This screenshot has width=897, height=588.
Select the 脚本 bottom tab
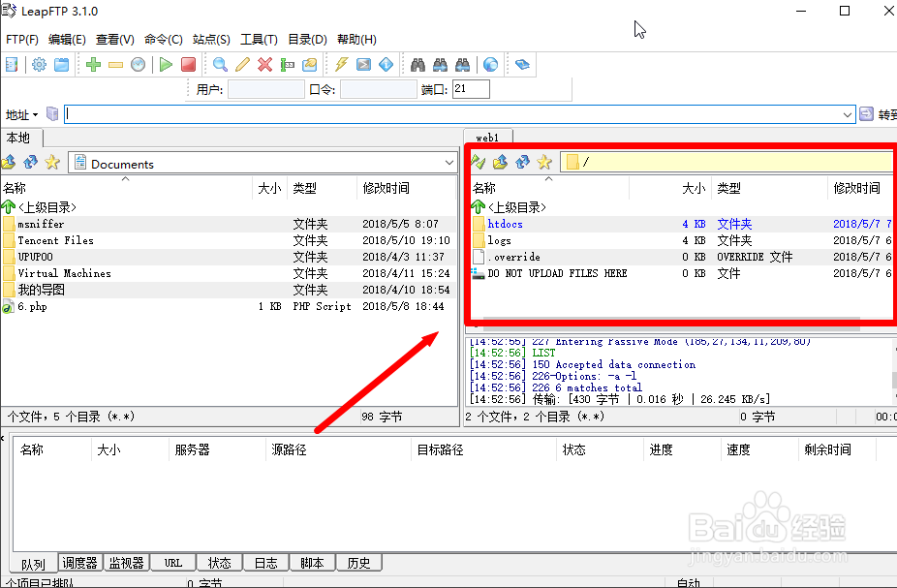tap(312, 563)
